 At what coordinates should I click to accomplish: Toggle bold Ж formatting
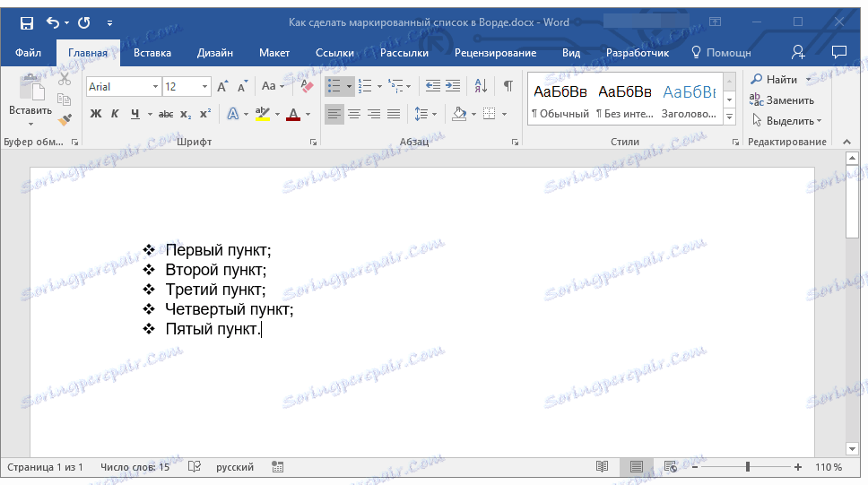(x=96, y=114)
